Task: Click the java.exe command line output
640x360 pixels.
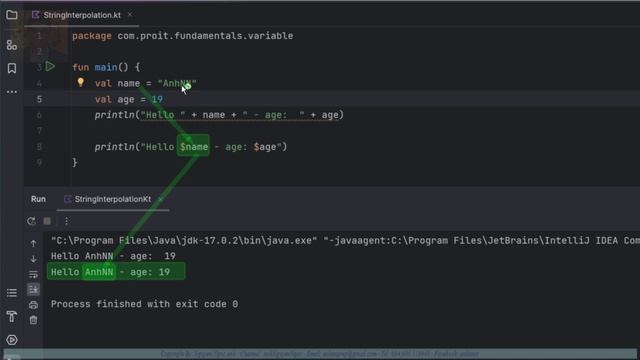Action: [x=345, y=240]
